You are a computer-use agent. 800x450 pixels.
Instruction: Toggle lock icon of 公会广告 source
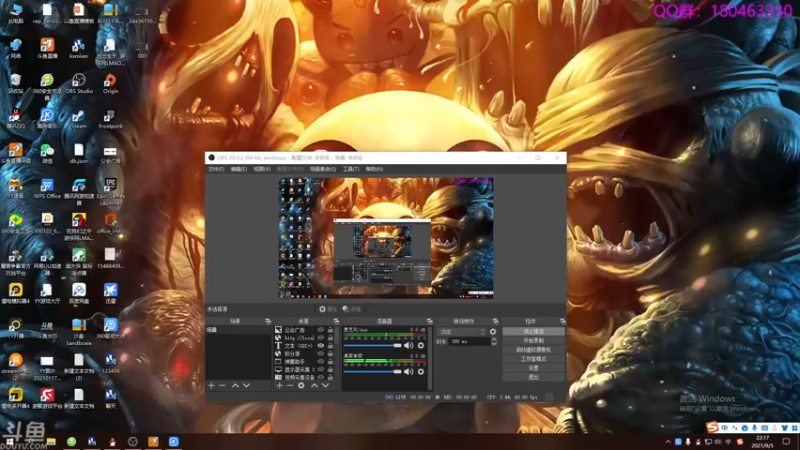(x=331, y=330)
